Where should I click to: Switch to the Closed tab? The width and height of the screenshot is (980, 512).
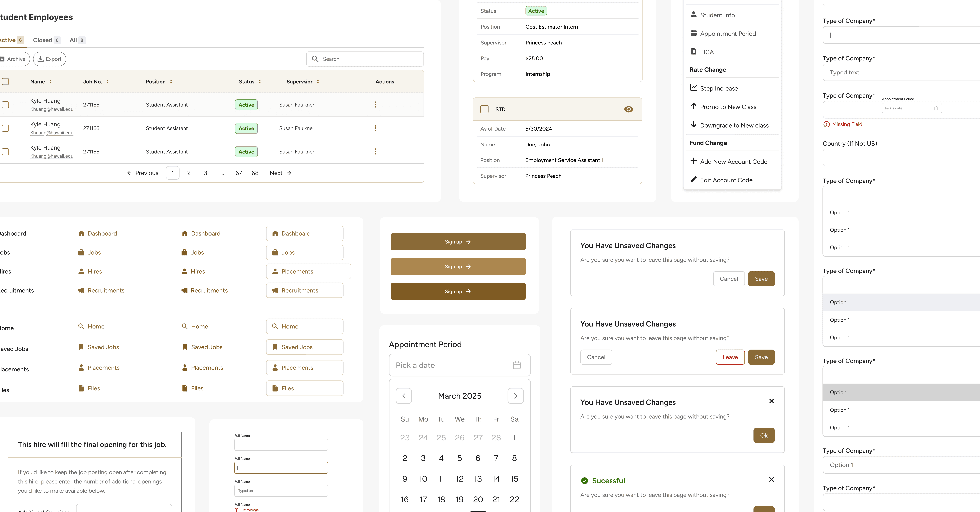pyautogui.click(x=43, y=40)
